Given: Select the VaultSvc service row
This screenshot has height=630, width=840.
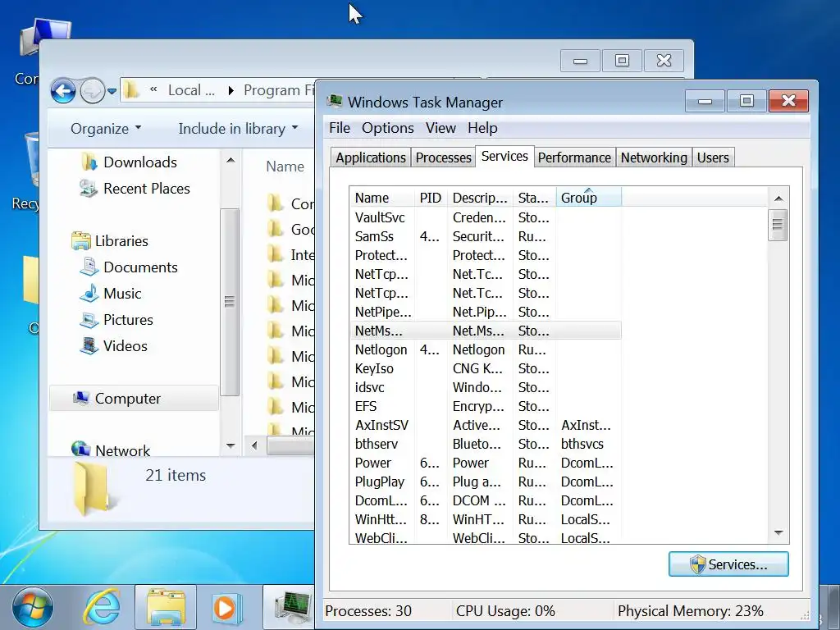Looking at the screenshot, I should point(486,217).
